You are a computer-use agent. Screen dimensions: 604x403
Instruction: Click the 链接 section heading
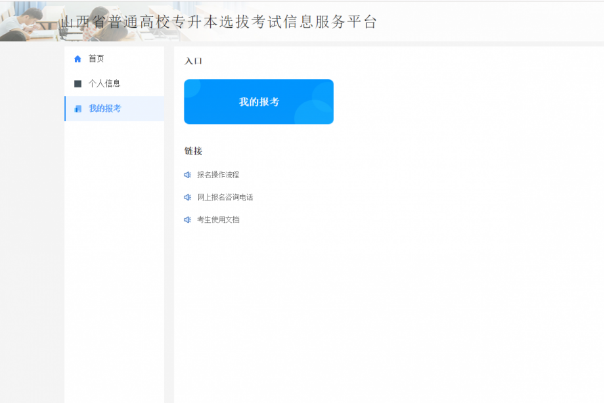click(193, 151)
